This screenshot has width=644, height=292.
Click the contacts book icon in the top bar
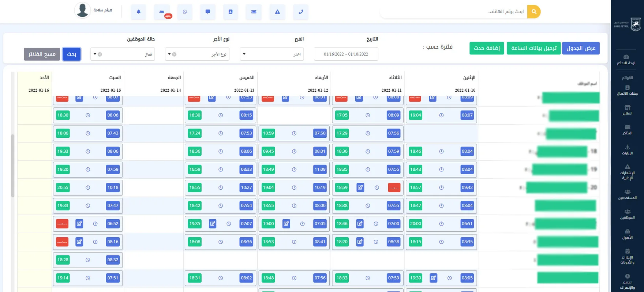[231, 12]
